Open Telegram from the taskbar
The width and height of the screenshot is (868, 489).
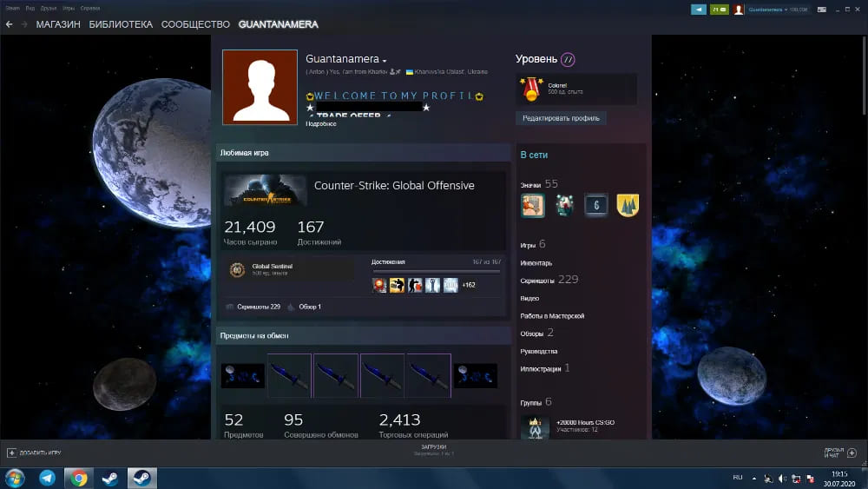pos(47,478)
